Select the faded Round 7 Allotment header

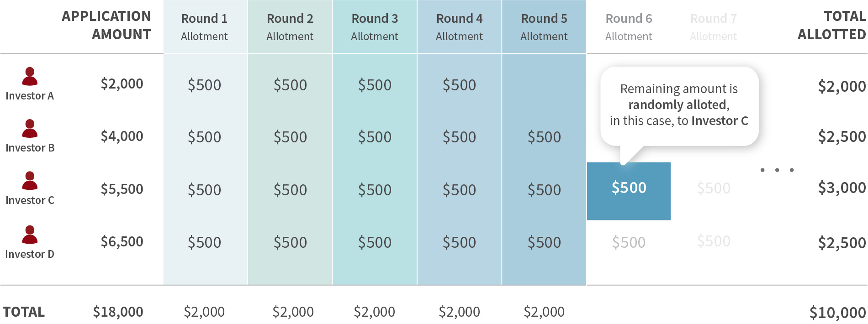click(713, 27)
